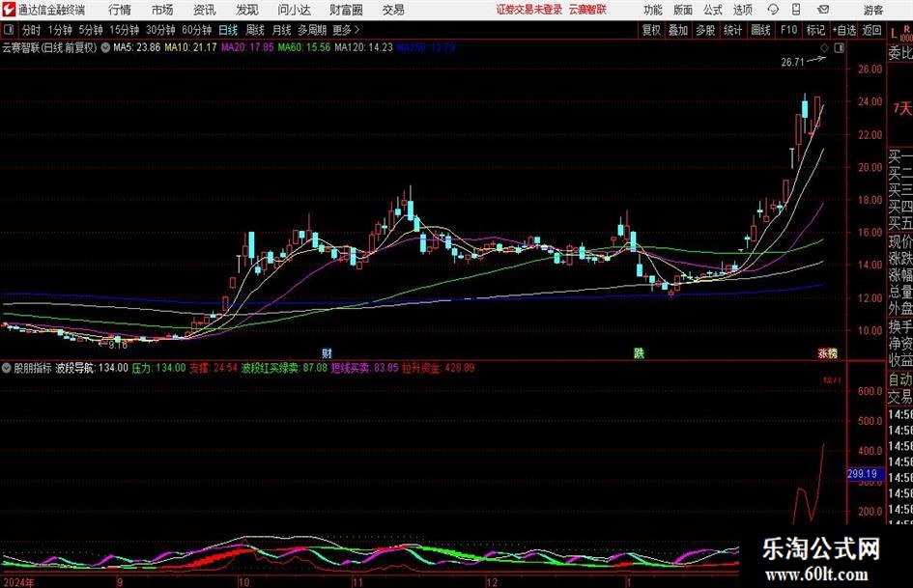This screenshot has width=913, height=588.
Task: Switch to the 周线 weekly tab
Action: point(254,30)
